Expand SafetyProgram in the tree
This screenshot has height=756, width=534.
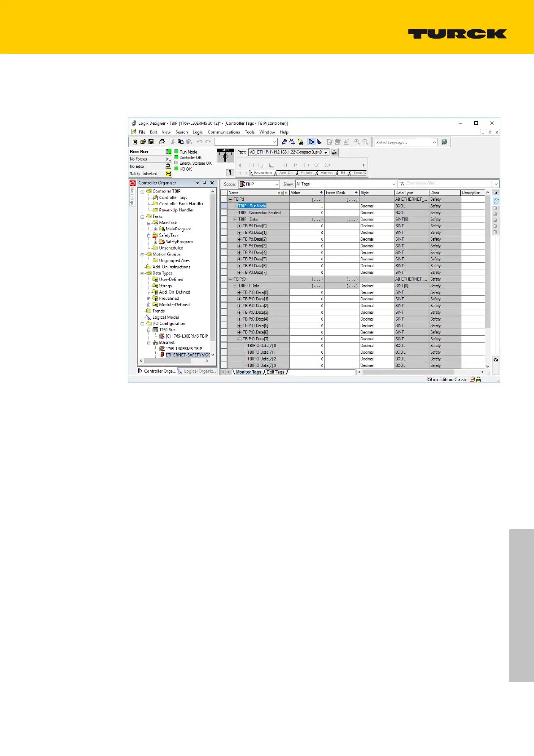tap(155, 242)
